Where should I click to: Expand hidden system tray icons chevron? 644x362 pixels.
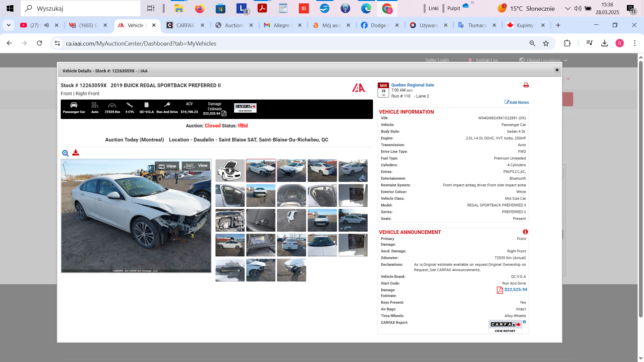[x=568, y=8]
